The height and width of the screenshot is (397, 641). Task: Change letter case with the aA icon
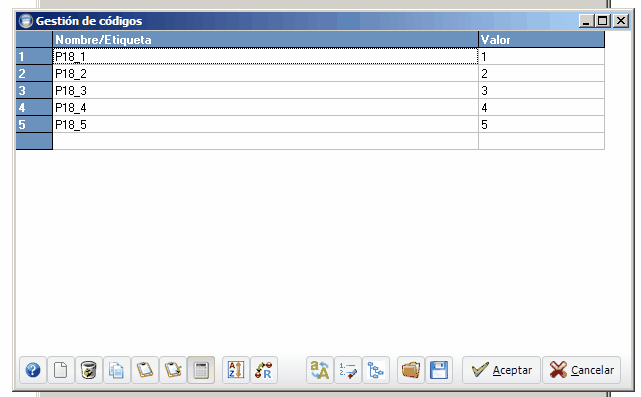(x=320, y=370)
